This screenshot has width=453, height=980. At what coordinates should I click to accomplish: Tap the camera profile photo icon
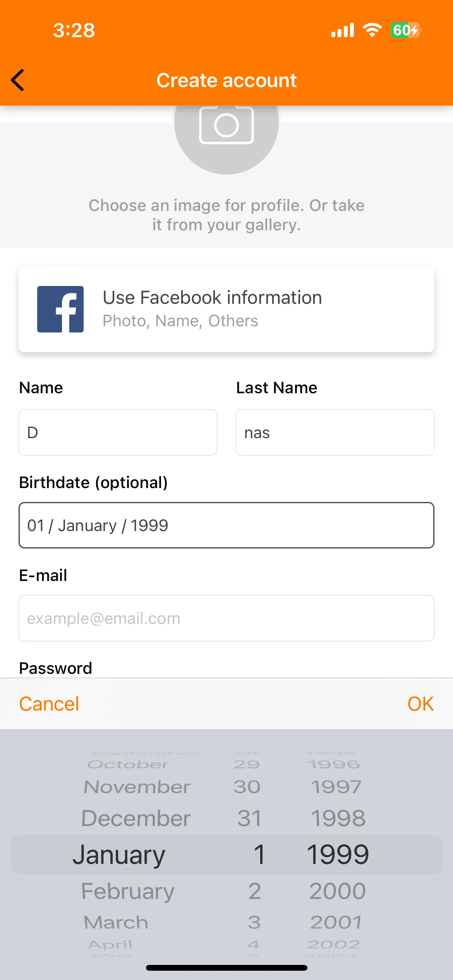click(x=226, y=124)
